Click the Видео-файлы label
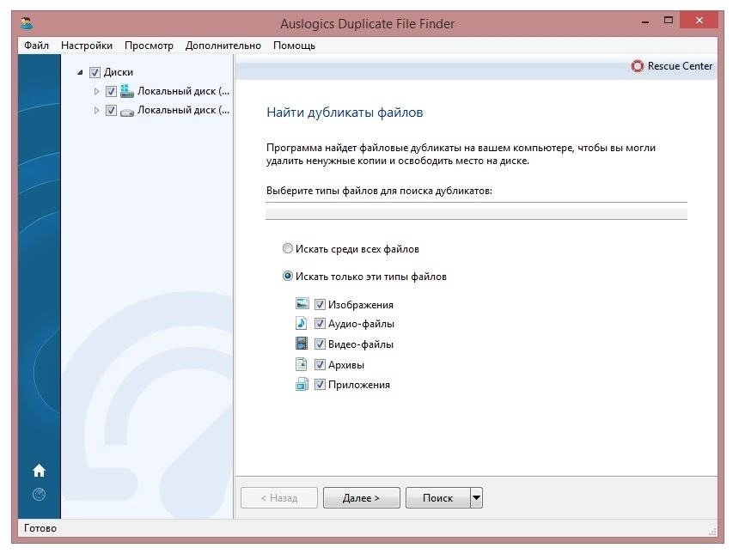The width and height of the screenshot is (739, 560). coord(361,344)
